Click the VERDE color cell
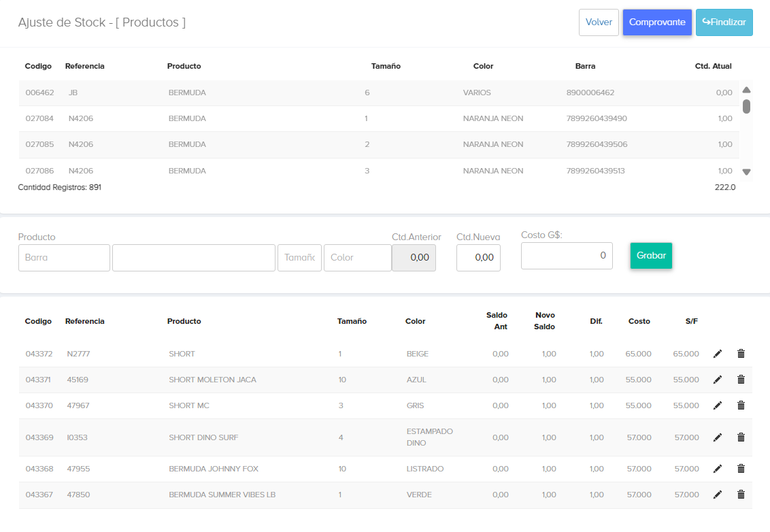This screenshot has width=770, height=532. [x=420, y=495]
